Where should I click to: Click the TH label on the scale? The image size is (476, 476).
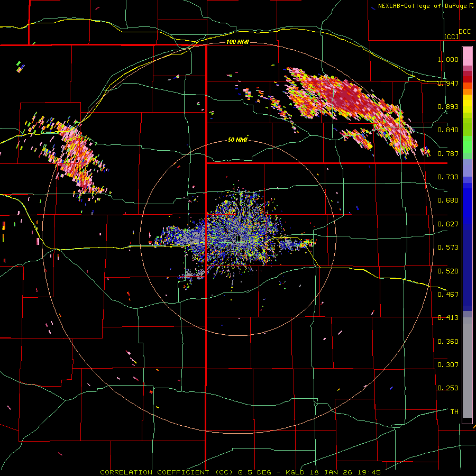tap(454, 412)
